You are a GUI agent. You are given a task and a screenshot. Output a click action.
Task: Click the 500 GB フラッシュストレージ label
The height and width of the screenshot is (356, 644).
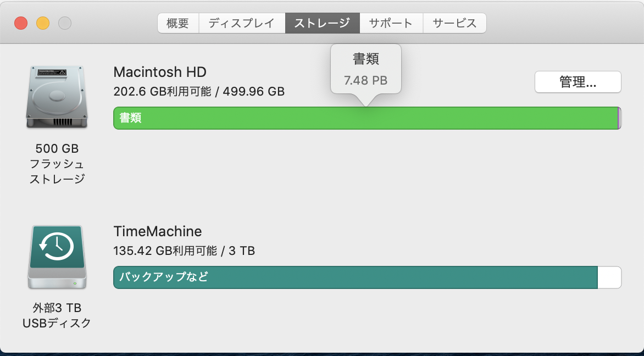[x=57, y=164]
